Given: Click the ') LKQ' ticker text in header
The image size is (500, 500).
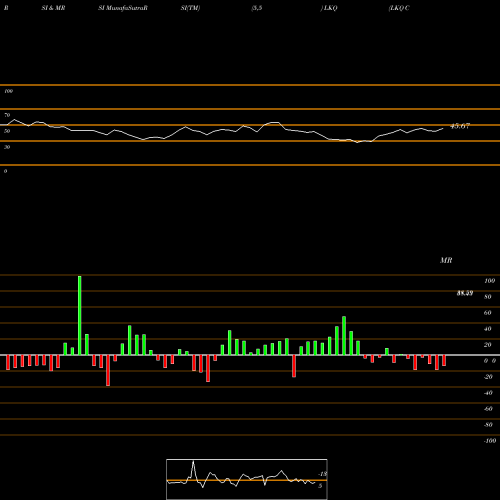Looking at the screenshot, I should pos(329,8).
